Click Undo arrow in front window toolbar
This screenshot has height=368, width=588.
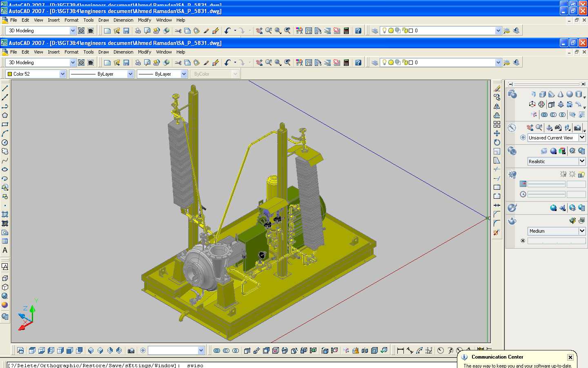point(227,63)
